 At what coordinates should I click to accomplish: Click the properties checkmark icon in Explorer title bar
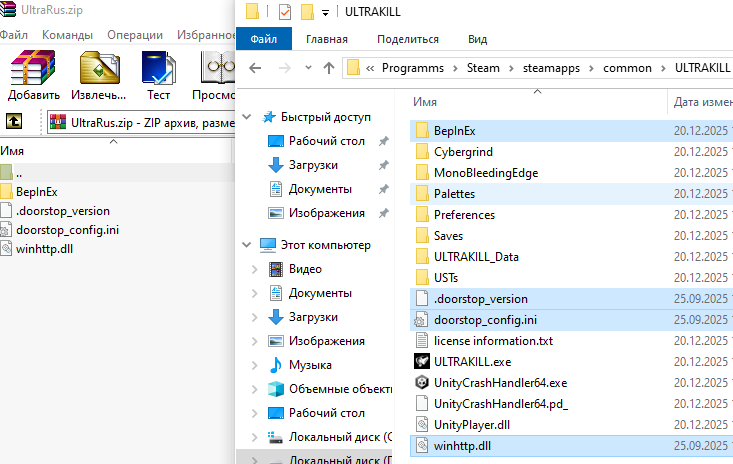[284, 12]
